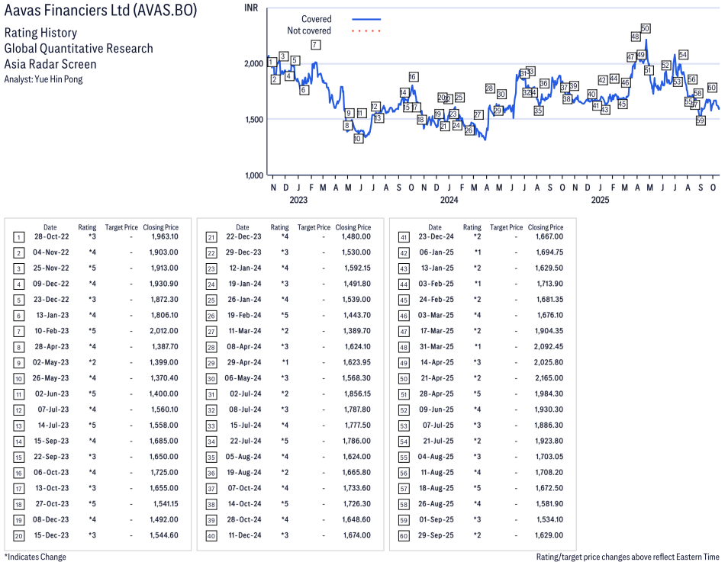Select chart marker 27 in early 2024
Viewport: 728px width, 562px height.
point(478,115)
